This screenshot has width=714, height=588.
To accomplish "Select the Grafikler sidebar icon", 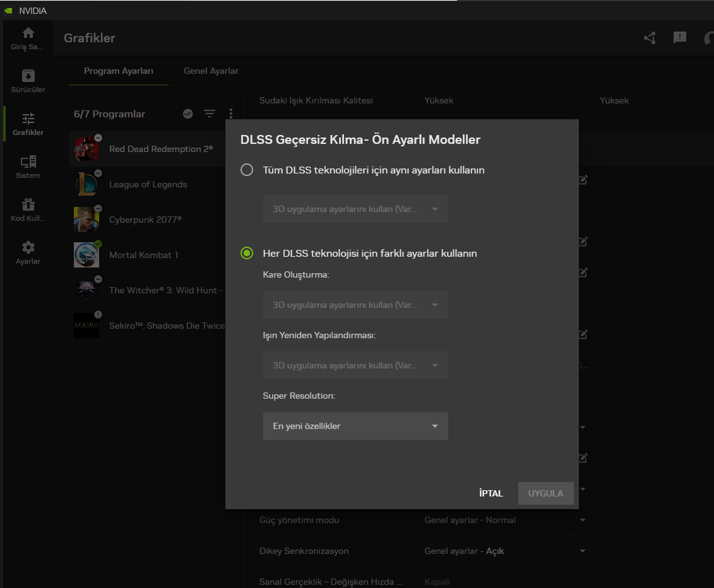I will click(28, 119).
